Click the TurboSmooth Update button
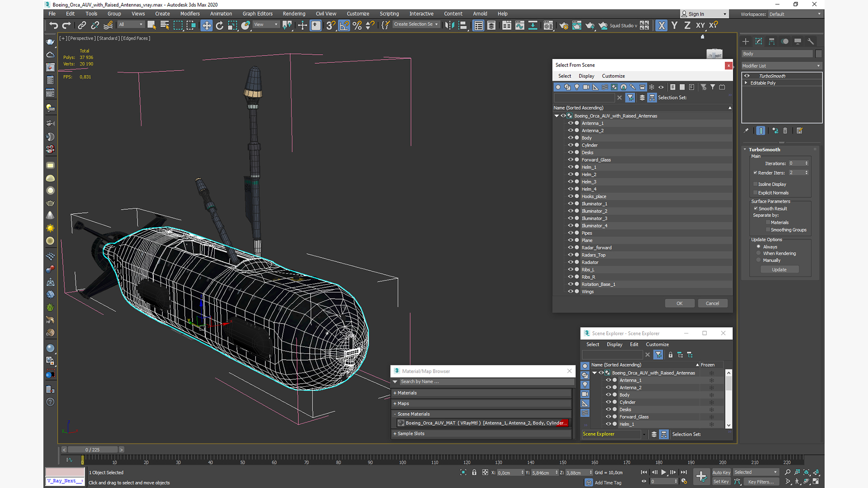This screenshot has width=868, height=488. coord(779,270)
